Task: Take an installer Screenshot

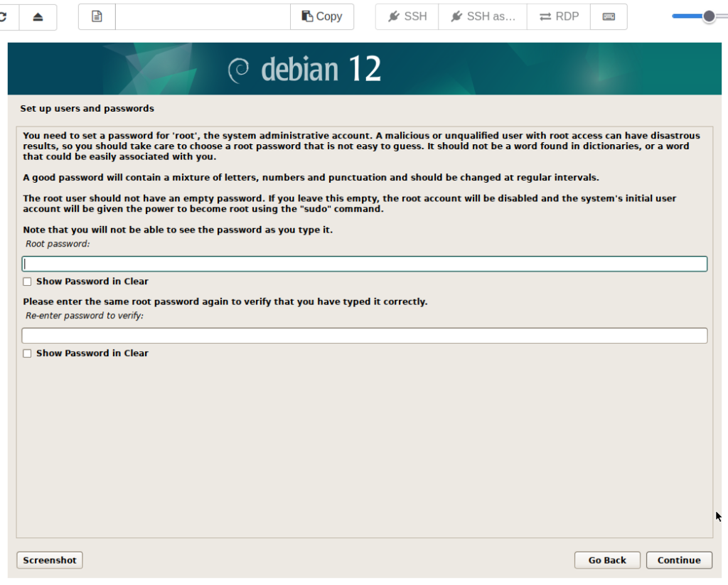Action: click(x=50, y=560)
